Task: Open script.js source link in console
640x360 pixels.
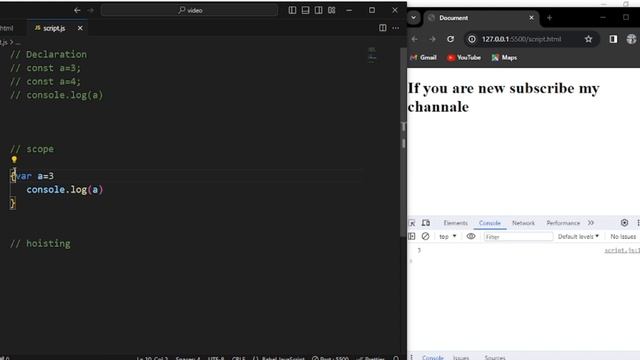Action: [x=622, y=250]
